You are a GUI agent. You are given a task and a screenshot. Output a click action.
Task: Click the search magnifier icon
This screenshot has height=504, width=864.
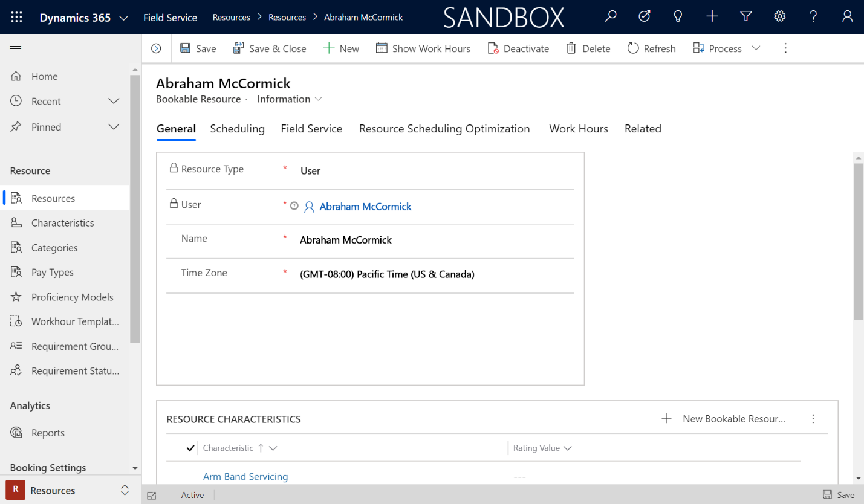pos(611,16)
